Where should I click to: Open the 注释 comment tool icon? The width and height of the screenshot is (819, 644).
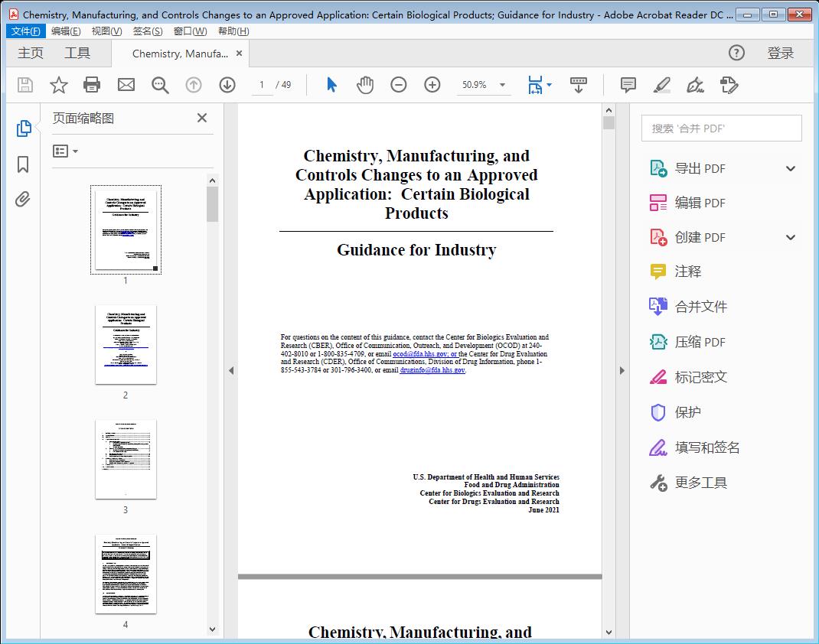pyautogui.click(x=628, y=85)
